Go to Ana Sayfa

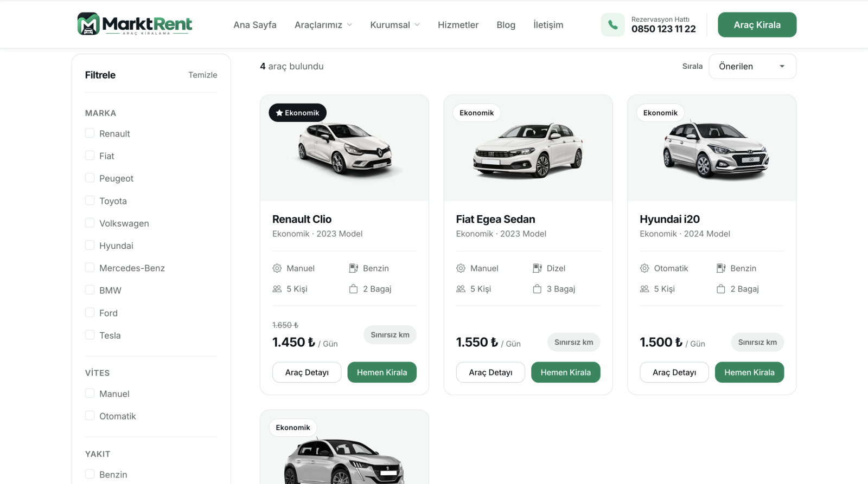(255, 25)
